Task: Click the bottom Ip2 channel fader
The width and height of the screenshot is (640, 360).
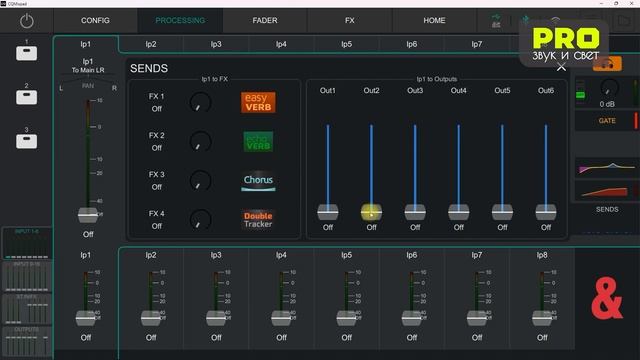Action: click(151, 318)
